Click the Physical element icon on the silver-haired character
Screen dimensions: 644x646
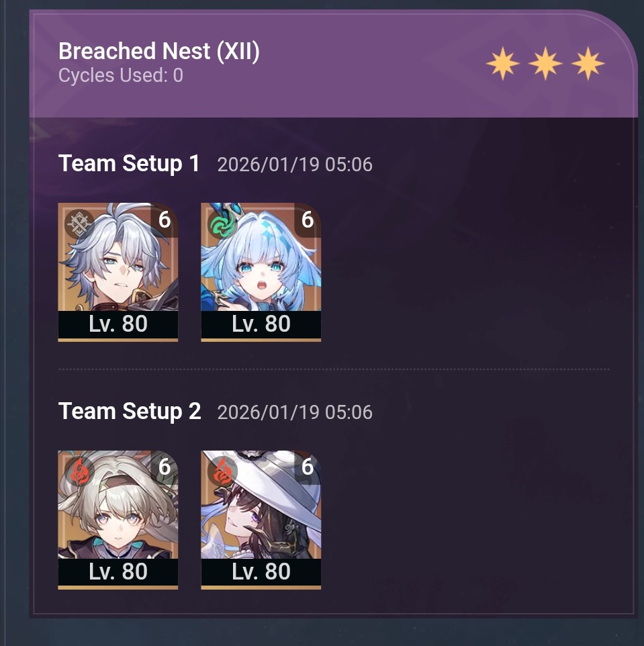pos(79,224)
